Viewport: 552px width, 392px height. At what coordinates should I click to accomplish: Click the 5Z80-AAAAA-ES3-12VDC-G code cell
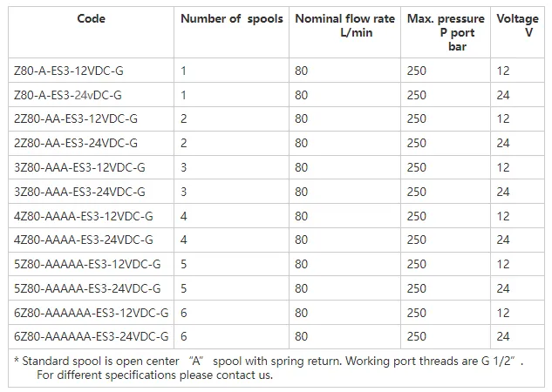(87, 264)
